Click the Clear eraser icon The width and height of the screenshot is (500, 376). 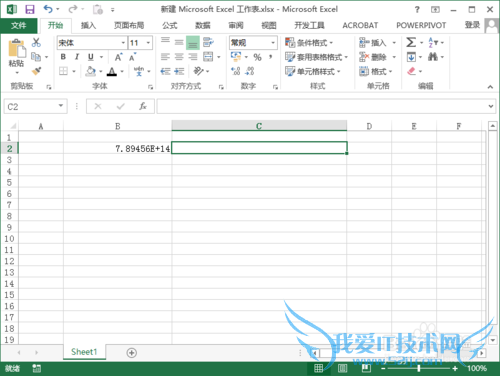pyautogui.click(x=411, y=71)
